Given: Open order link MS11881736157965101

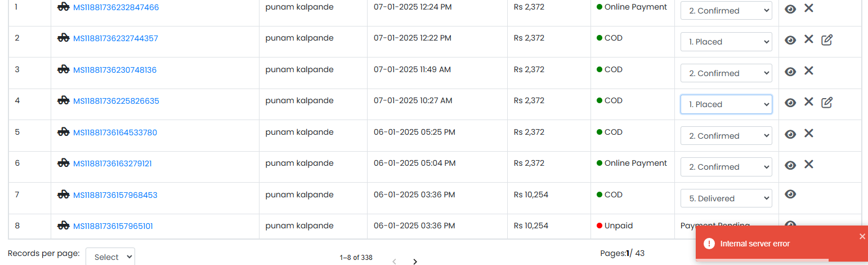Looking at the screenshot, I should pyautogui.click(x=113, y=226).
